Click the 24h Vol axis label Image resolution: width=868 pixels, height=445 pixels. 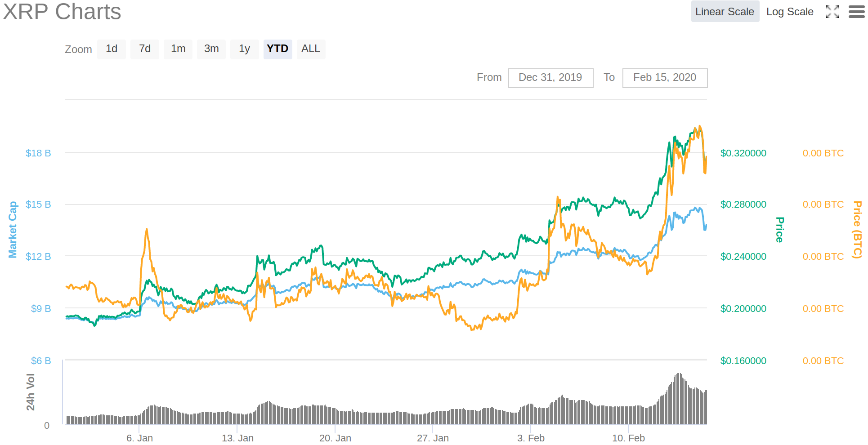click(31, 392)
